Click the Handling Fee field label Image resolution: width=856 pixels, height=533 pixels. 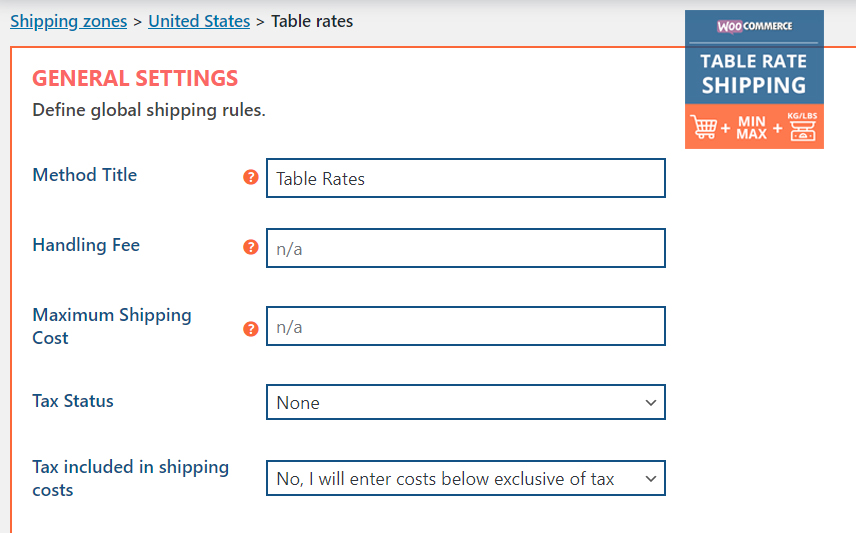[86, 245]
